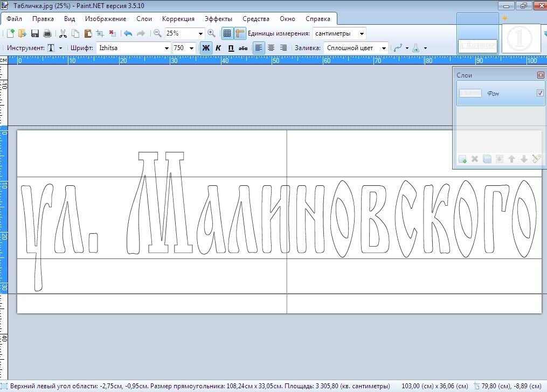547x392 pixels.
Task: Zoom out with the minus magnifier
Action: pyautogui.click(x=157, y=33)
